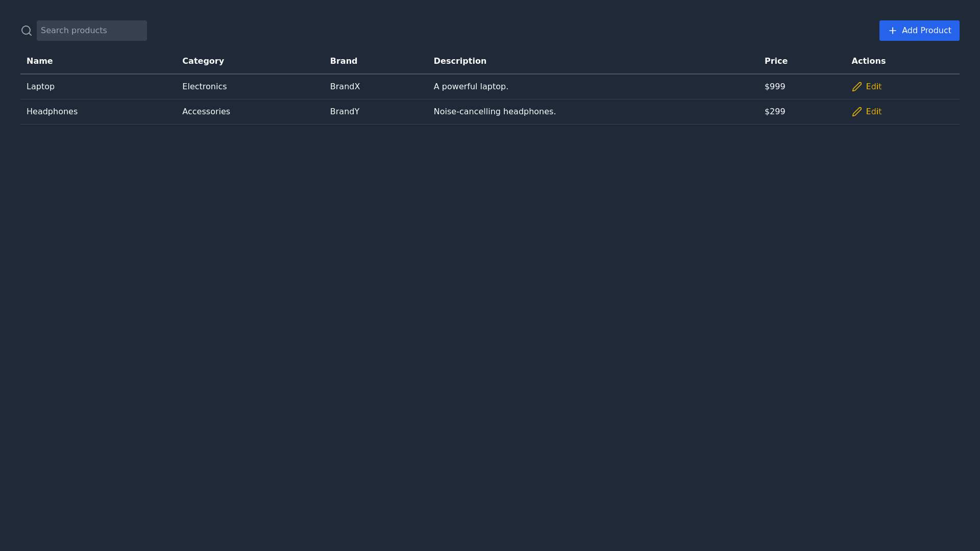
Task: Click the Actions column header
Action: (868, 61)
